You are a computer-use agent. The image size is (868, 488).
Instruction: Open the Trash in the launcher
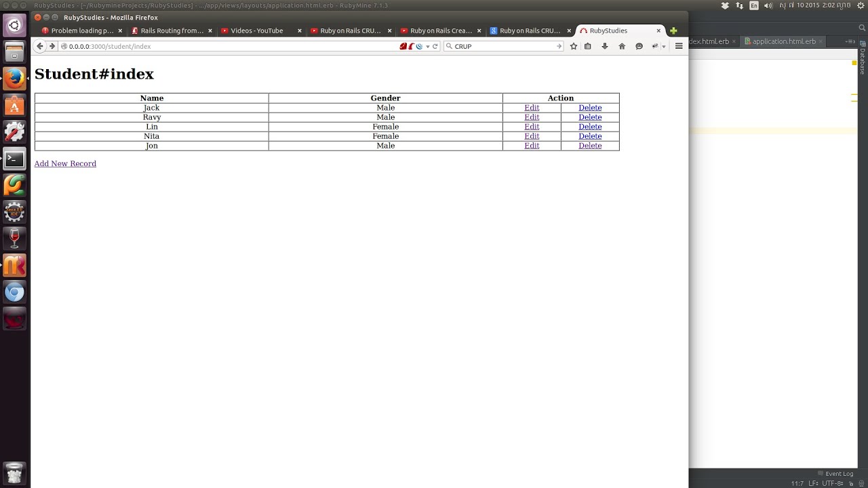(14, 472)
